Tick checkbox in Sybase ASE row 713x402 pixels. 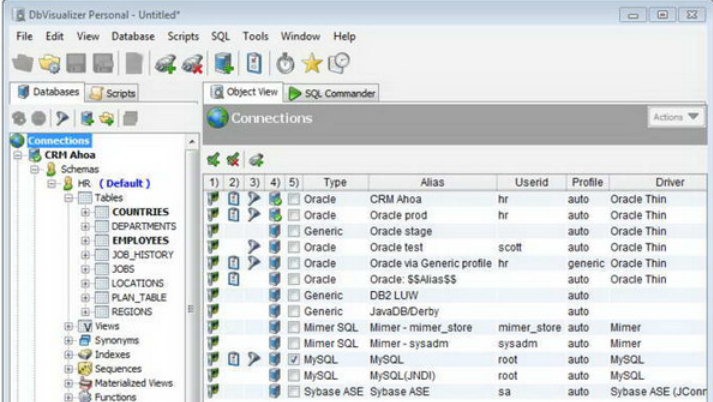tap(294, 392)
